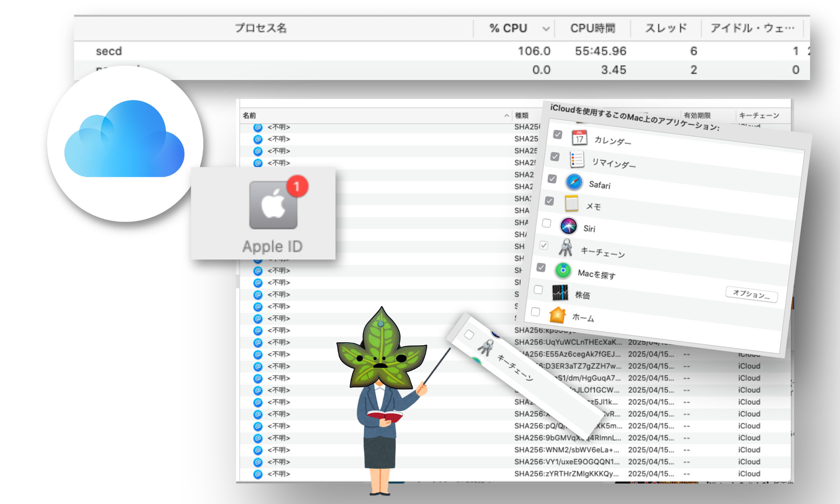
Task: Click <不明> name in the SHA256:zYRTHrZMlgKKKQy row
Action: click(x=279, y=474)
